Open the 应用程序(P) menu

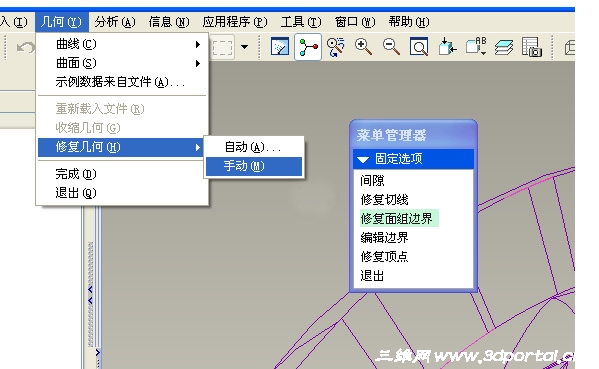coord(235,22)
